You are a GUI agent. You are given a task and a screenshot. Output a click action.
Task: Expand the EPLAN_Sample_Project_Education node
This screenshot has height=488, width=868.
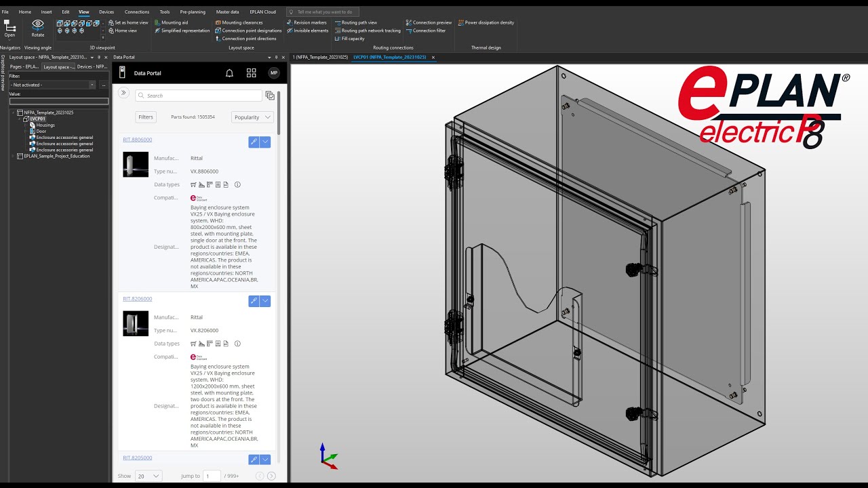[x=12, y=156]
